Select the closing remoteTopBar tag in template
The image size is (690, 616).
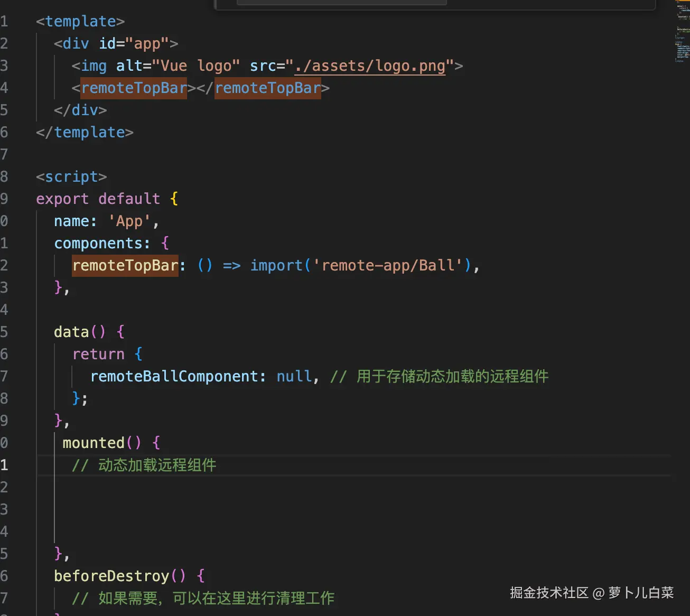[x=268, y=88]
